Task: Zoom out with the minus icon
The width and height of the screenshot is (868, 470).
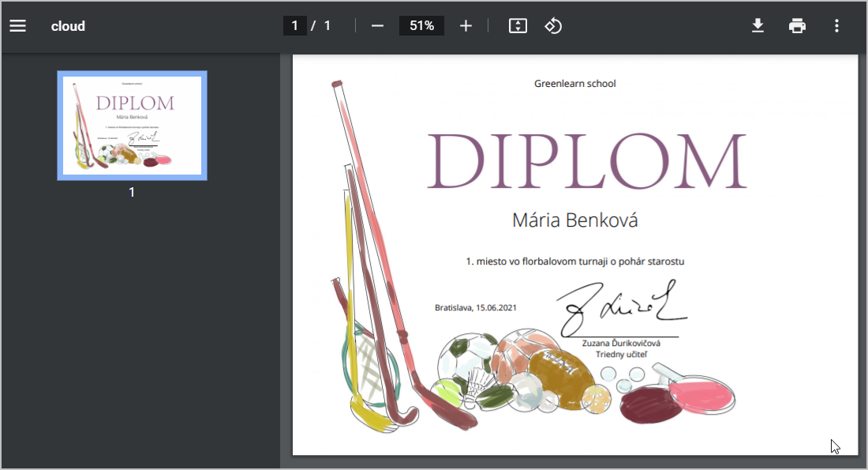Action: click(377, 26)
